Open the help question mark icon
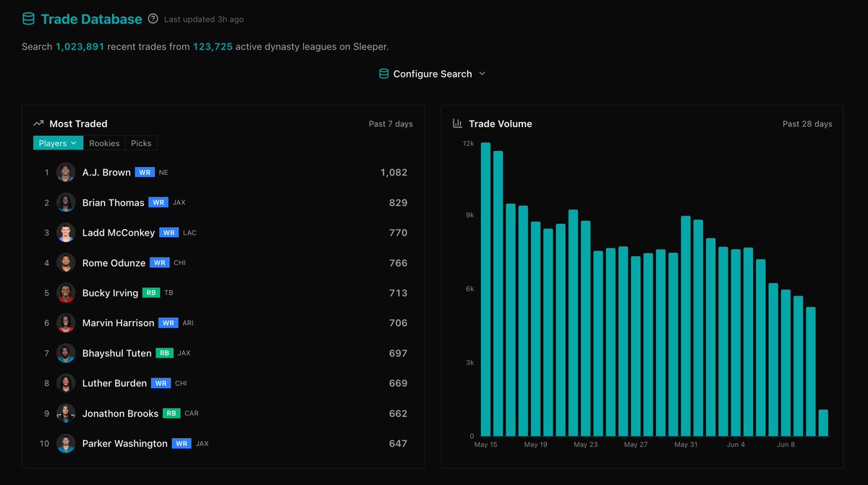 pos(153,19)
